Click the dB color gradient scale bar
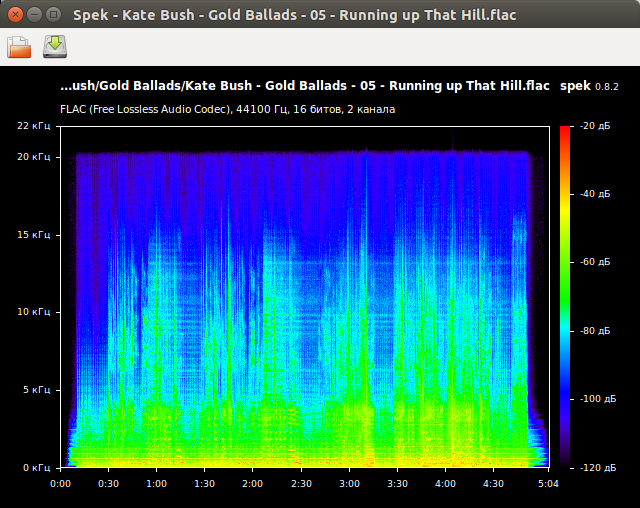Screen dimensions: 640x508 (x=566, y=297)
